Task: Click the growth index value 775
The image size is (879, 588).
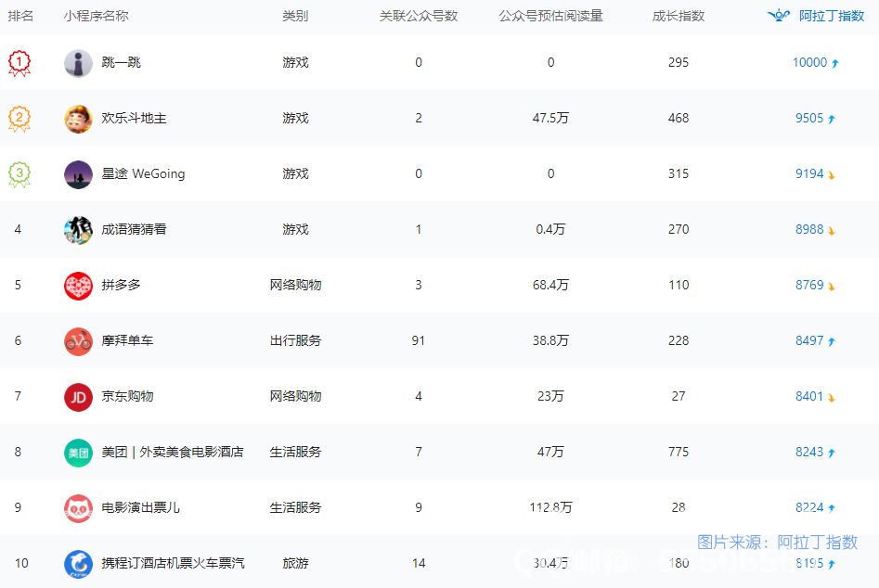Action: pyautogui.click(x=679, y=452)
